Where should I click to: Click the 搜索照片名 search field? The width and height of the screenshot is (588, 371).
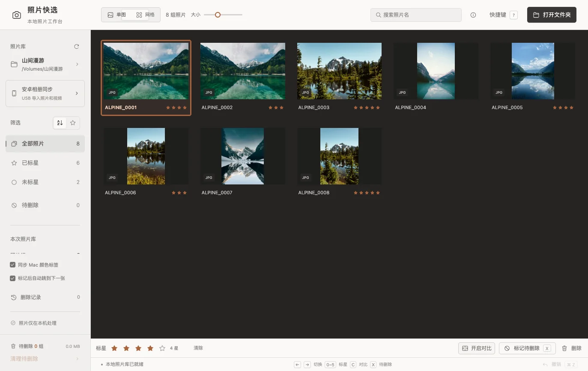click(x=416, y=15)
